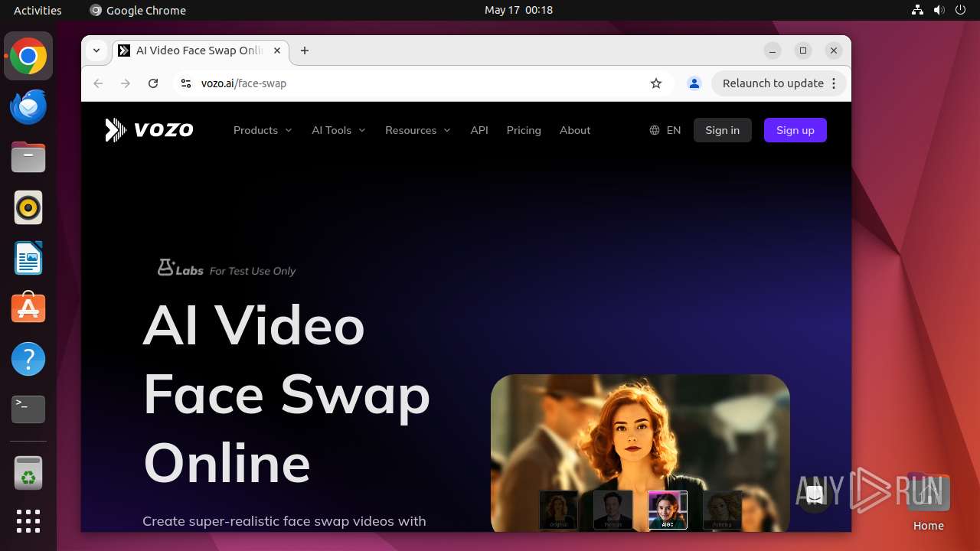The image size is (980, 551).
Task: Open Google Chrome from the dock
Action: [28, 57]
